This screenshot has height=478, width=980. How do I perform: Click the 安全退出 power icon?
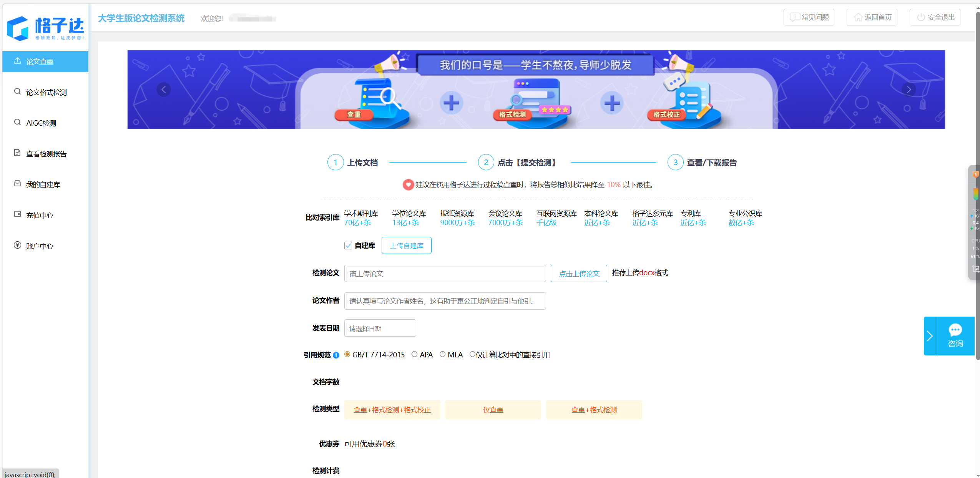921,17
